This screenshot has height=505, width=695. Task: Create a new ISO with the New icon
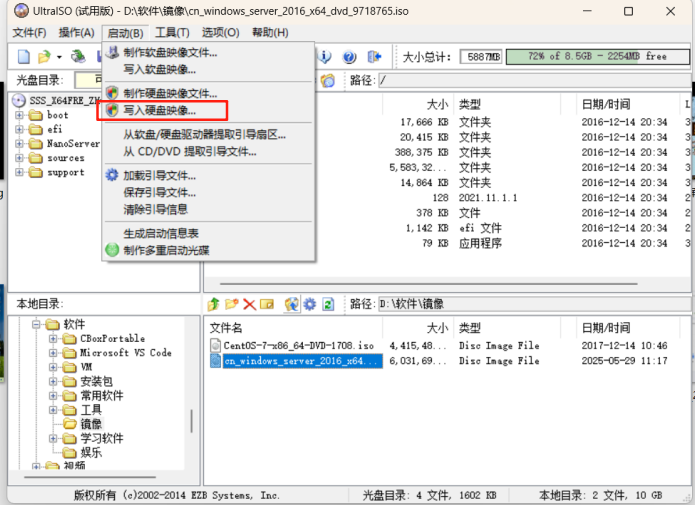23,57
